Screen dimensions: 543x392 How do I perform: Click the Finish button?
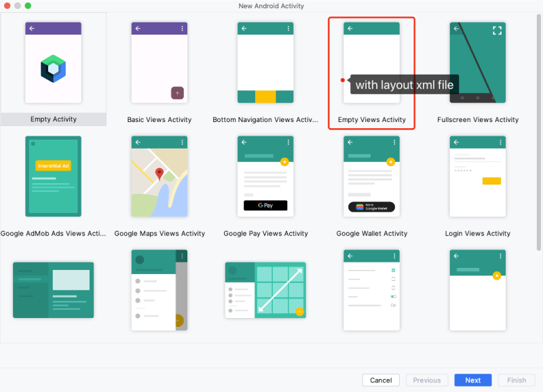point(517,380)
